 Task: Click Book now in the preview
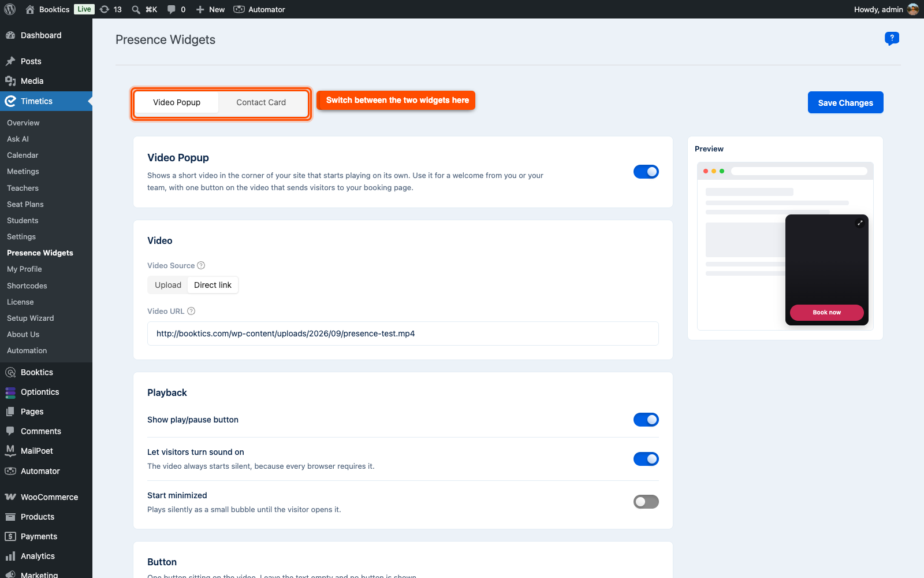827,312
